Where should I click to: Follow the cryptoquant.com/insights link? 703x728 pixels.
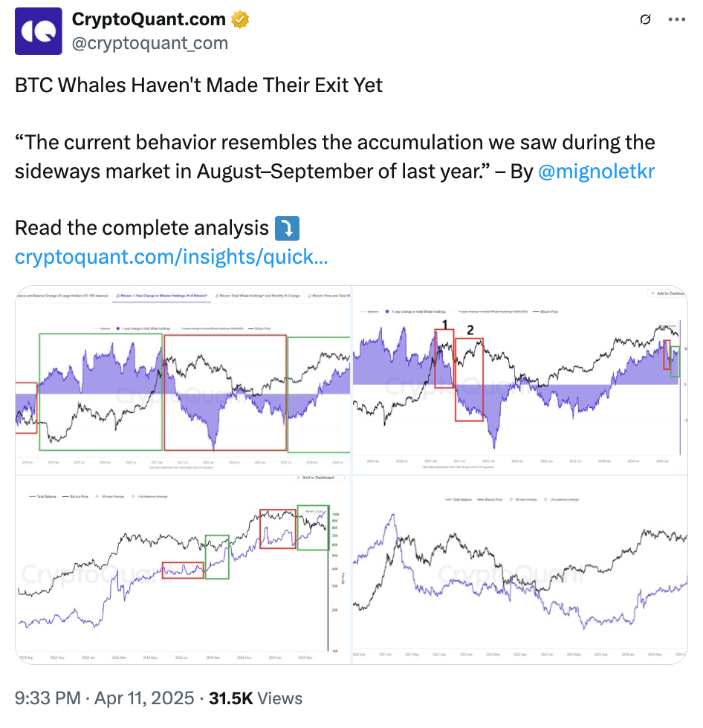click(171, 257)
